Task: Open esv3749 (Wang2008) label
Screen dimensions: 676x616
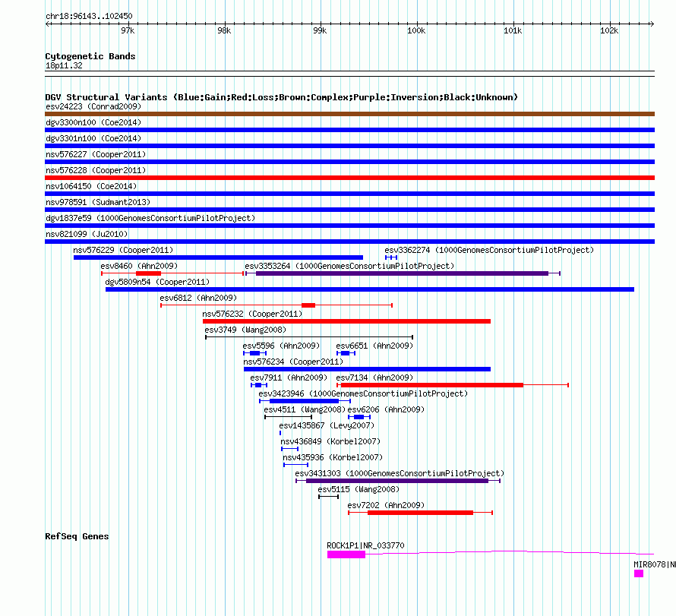Action: point(245,330)
